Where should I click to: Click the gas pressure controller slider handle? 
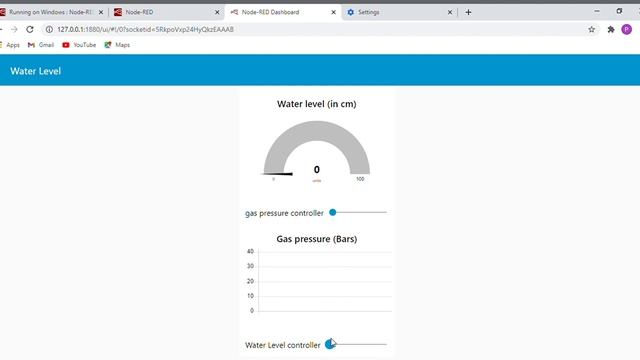point(333,212)
